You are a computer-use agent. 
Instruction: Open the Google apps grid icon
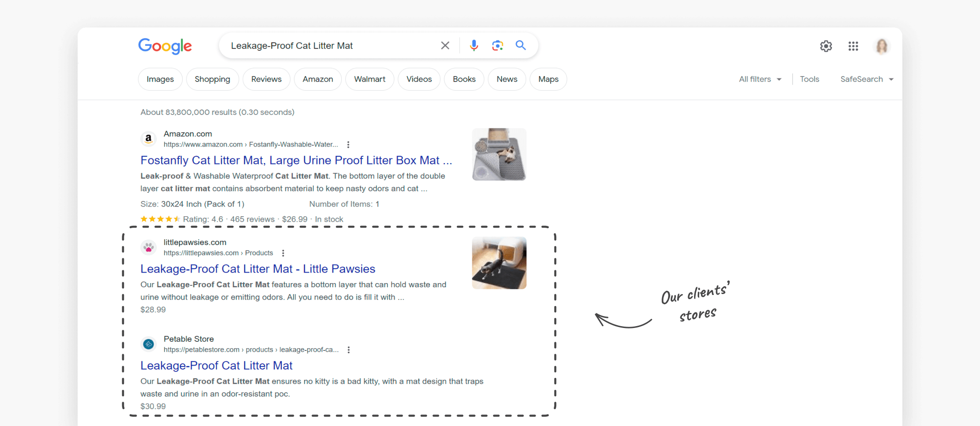click(853, 46)
